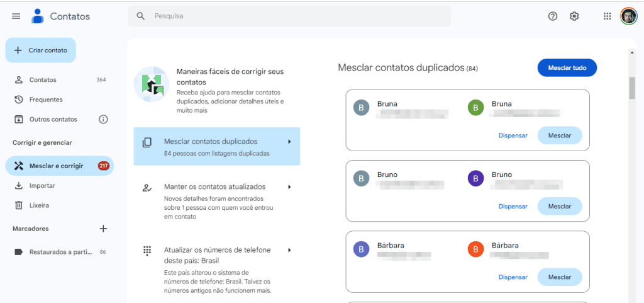
Task: Click the grey B avatar of first Bruna
Action: pyautogui.click(x=361, y=108)
